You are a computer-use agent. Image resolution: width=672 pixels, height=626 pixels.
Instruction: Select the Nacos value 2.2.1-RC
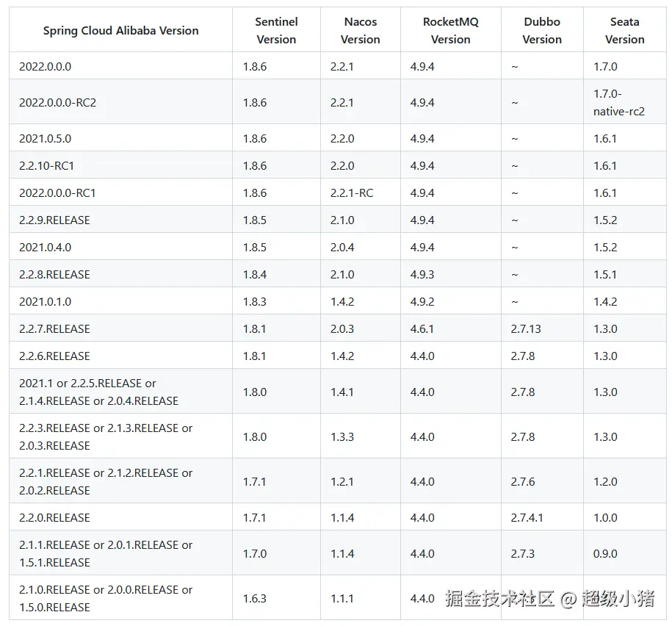coord(352,193)
